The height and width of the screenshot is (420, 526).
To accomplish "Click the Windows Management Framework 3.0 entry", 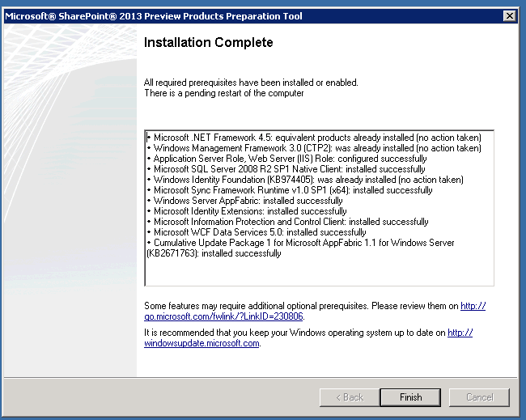I will (x=314, y=148).
